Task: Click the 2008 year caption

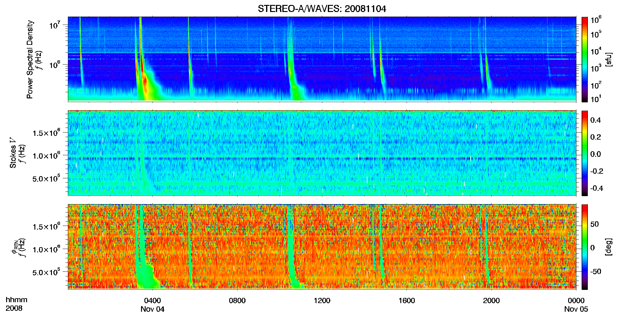Action: pos(14,308)
